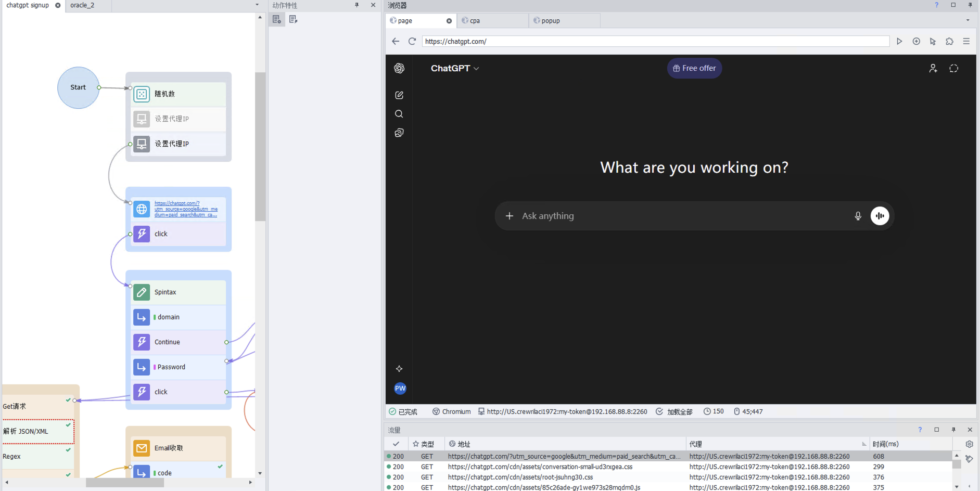
Task: Click the Free offer button
Action: [694, 68]
